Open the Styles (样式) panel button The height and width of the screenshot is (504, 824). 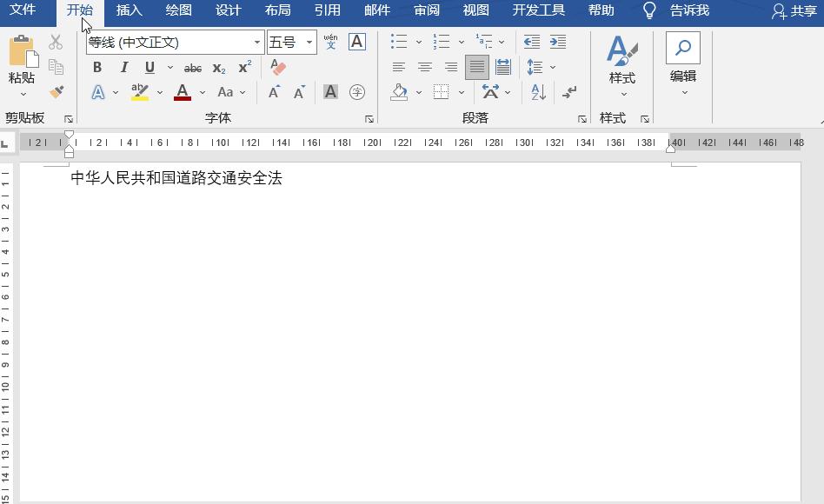click(622, 66)
